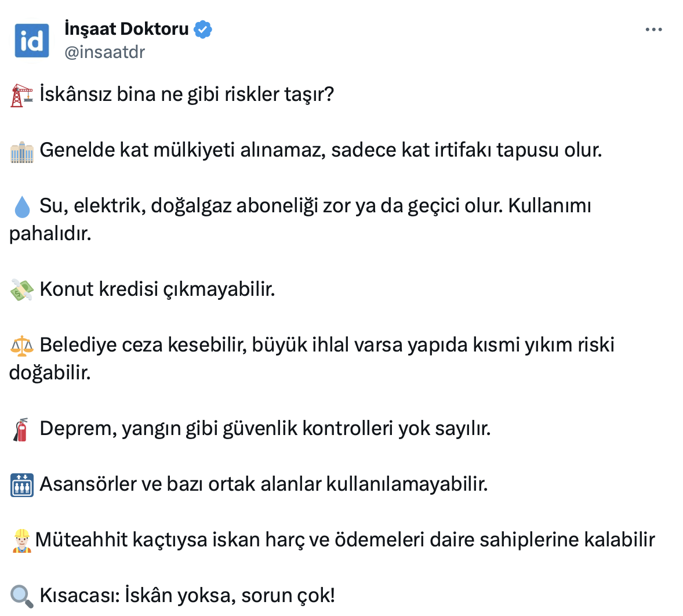683x616 pixels.
Task: Click the blue verified badge
Action: [202, 29]
